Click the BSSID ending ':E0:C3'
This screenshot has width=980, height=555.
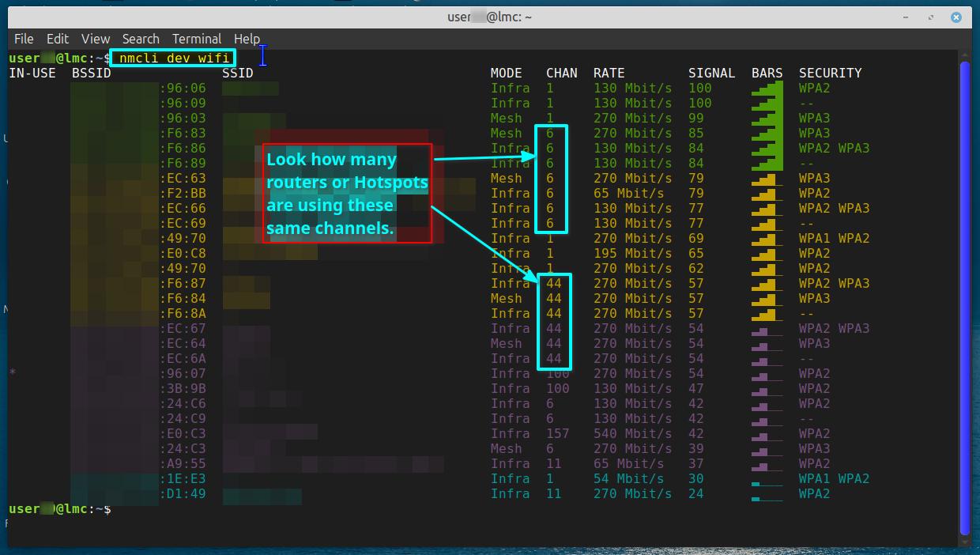point(183,433)
